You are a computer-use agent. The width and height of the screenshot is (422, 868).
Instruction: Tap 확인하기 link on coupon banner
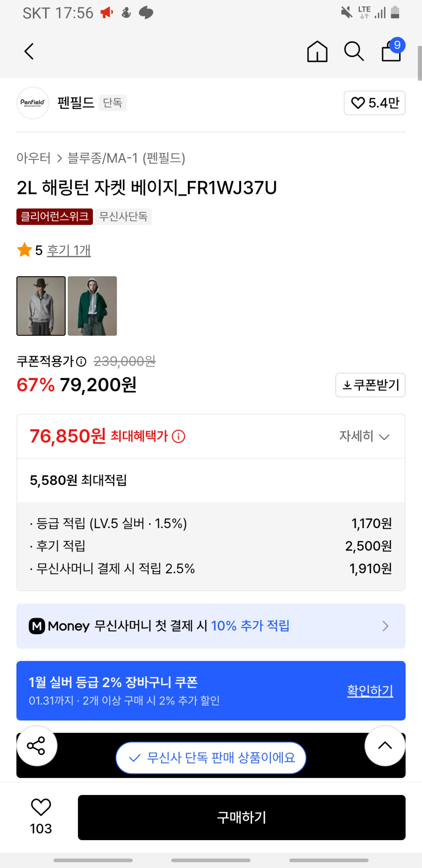(370, 690)
